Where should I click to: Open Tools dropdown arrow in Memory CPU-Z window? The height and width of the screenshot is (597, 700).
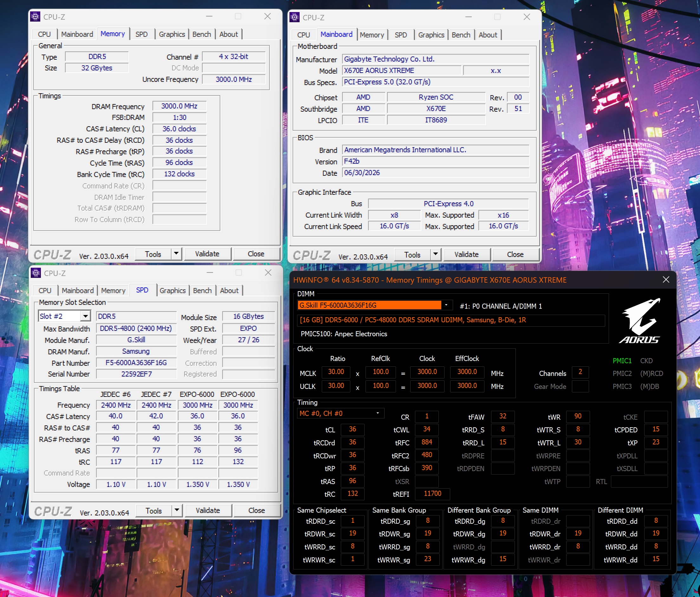point(176,254)
